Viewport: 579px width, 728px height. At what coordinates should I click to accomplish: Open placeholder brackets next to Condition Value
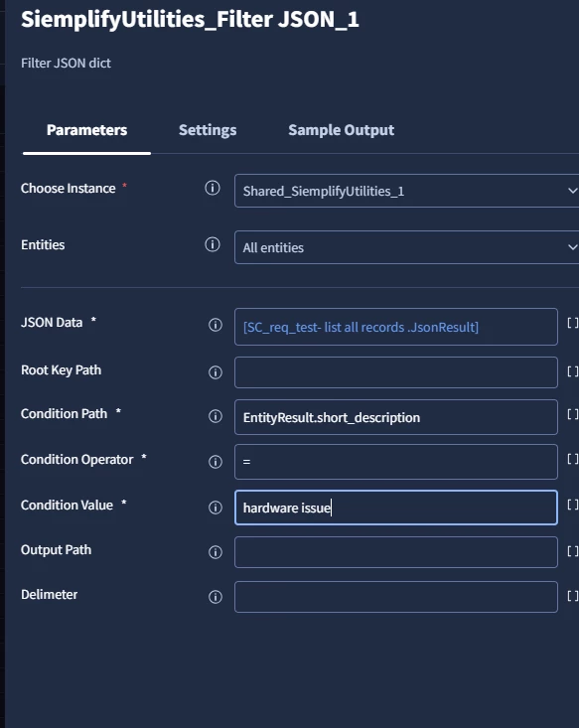[x=572, y=505]
